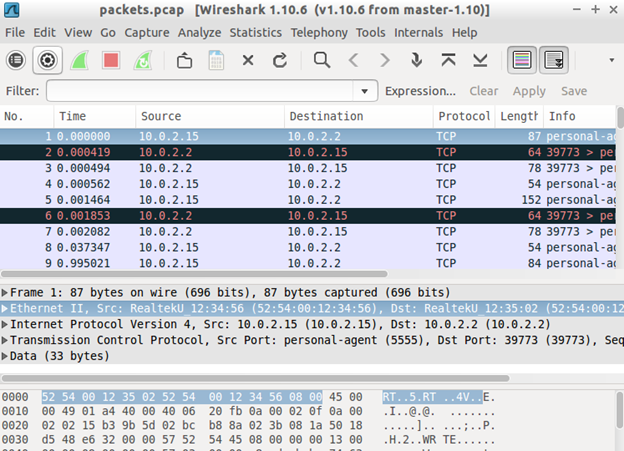Click the filter Apply button
Image resolution: width=624 pixels, height=451 pixels.
tap(529, 91)
